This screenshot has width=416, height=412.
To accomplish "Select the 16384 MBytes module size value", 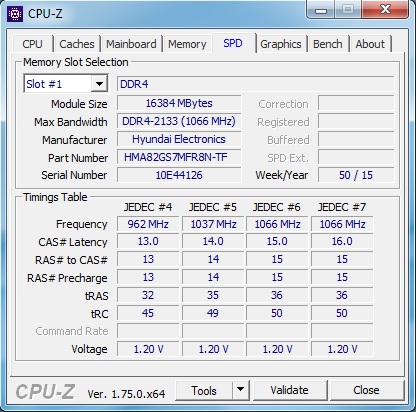I will point(179,103).
